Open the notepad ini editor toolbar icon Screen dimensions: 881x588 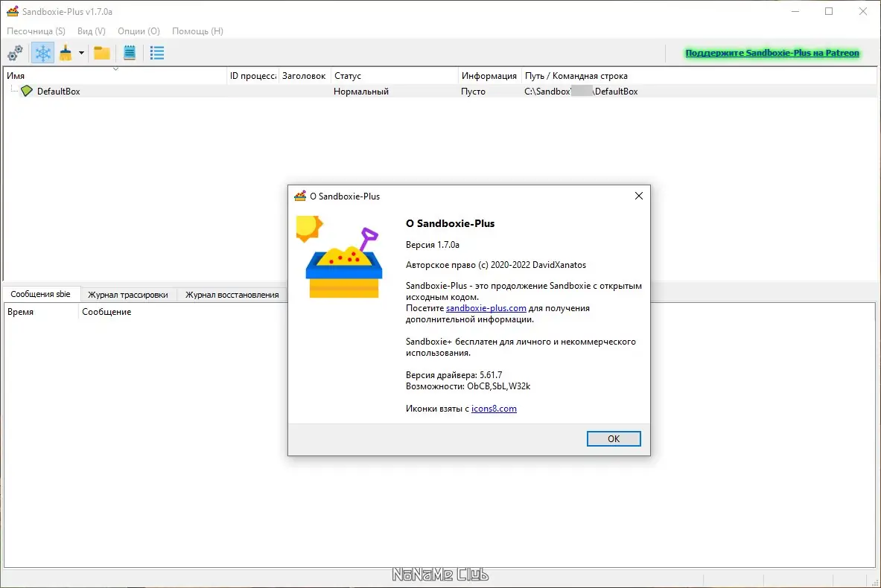[130, 54]
